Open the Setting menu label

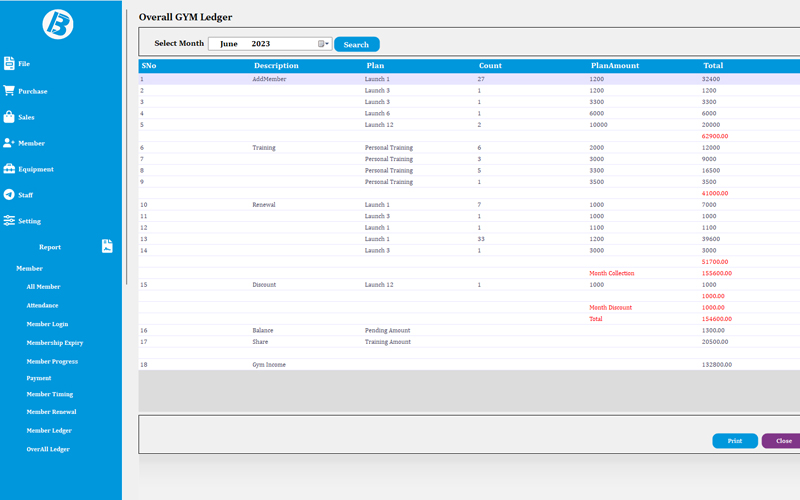pos(30,221)
